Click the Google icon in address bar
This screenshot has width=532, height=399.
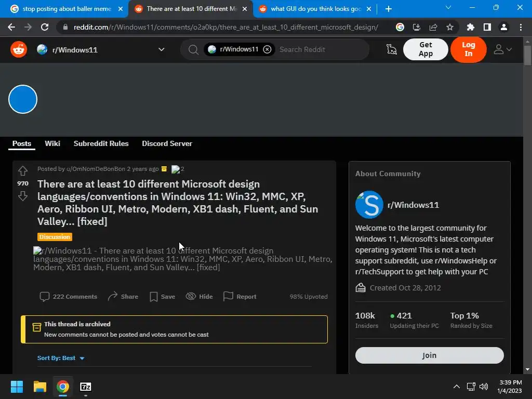pos(400,27)
